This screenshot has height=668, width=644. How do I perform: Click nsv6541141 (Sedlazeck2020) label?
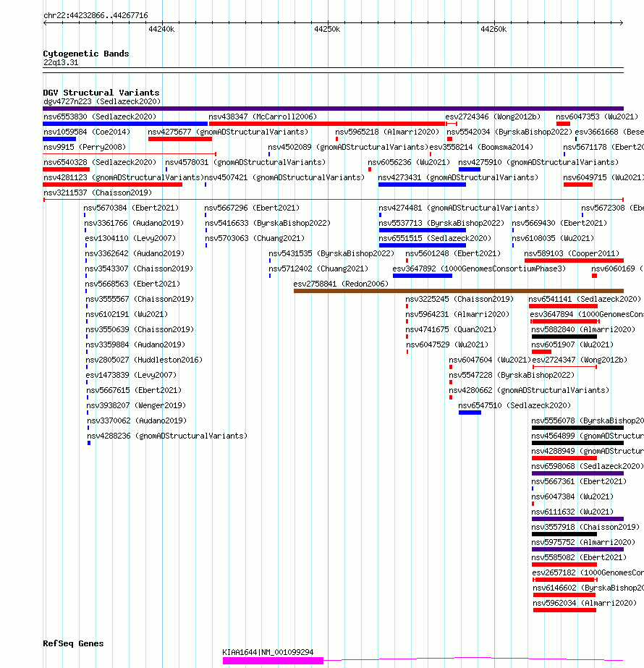(x=585, y=299)
